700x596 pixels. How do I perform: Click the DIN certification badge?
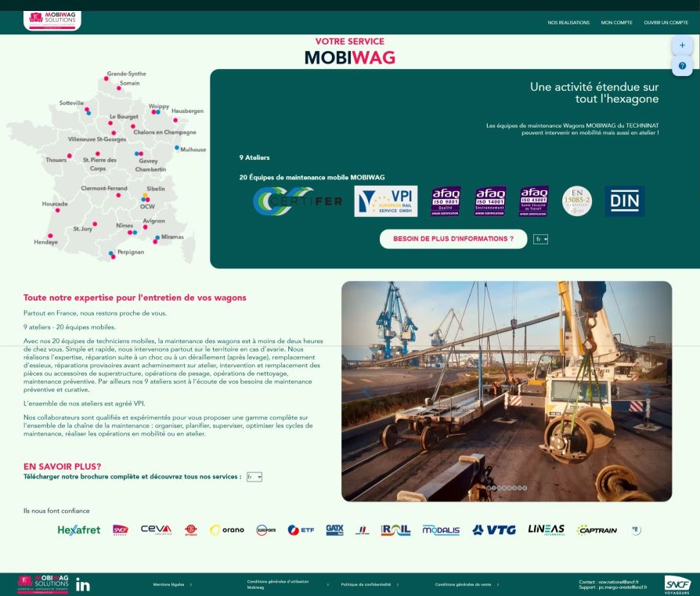click(624, 201)
